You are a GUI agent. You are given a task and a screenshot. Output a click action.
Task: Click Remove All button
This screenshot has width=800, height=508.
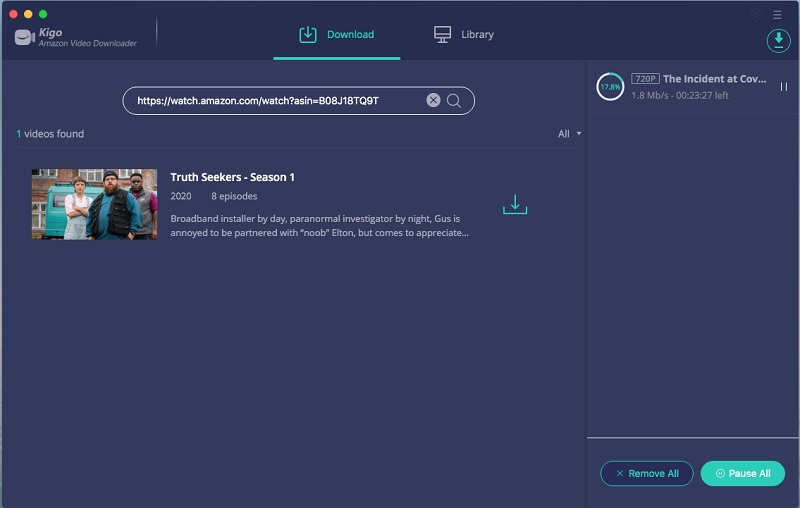tap(646, 473)
